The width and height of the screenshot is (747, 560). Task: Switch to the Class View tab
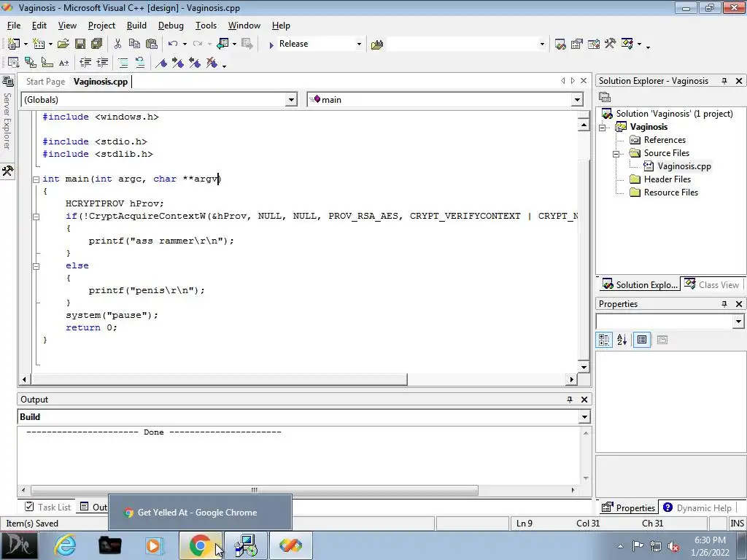(x=712, y=285)
